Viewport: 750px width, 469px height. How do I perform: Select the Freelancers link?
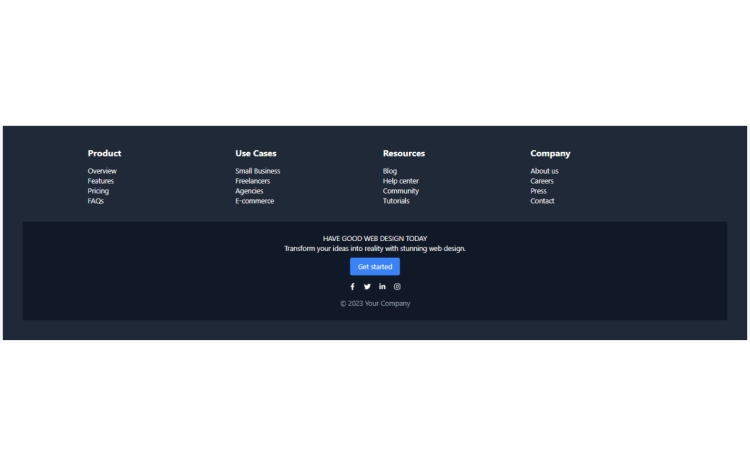[x=253, y=181]
